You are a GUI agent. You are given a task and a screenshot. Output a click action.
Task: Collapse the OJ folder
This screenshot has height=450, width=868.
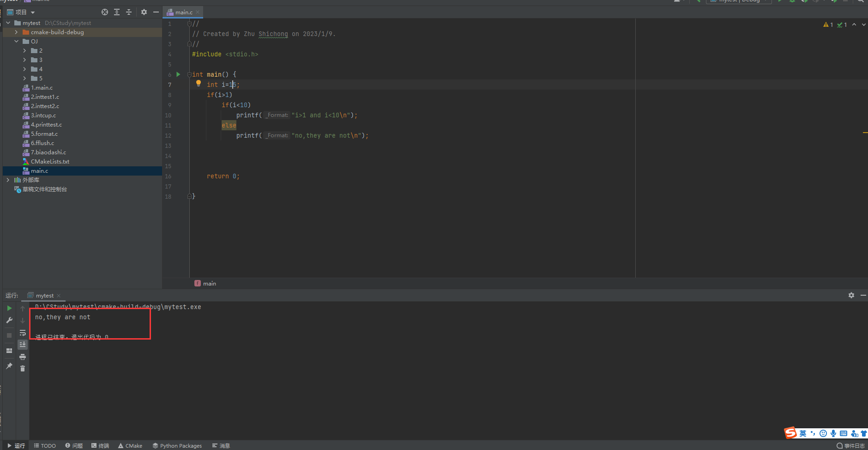(x=16, y=41)
